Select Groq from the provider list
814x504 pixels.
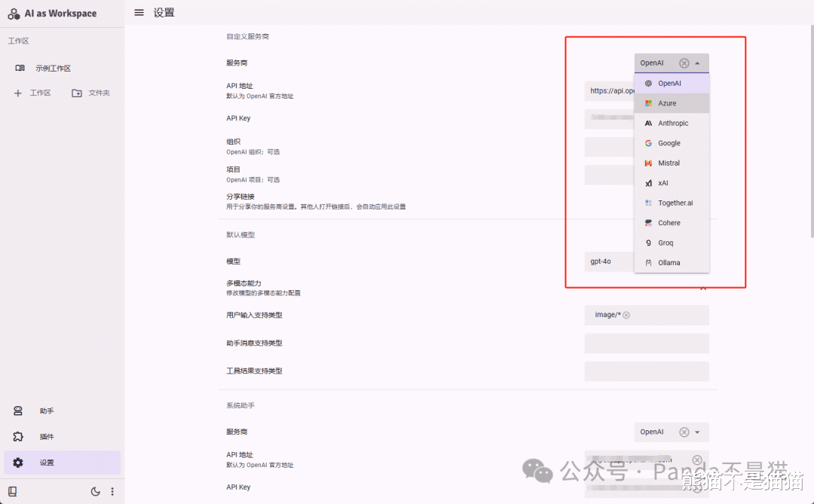(x=672, y=243)
